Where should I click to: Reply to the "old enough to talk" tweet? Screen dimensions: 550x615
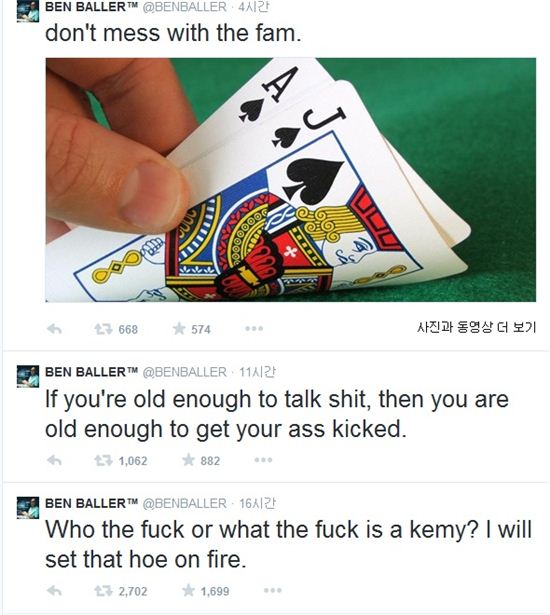(x=54, y=460)
